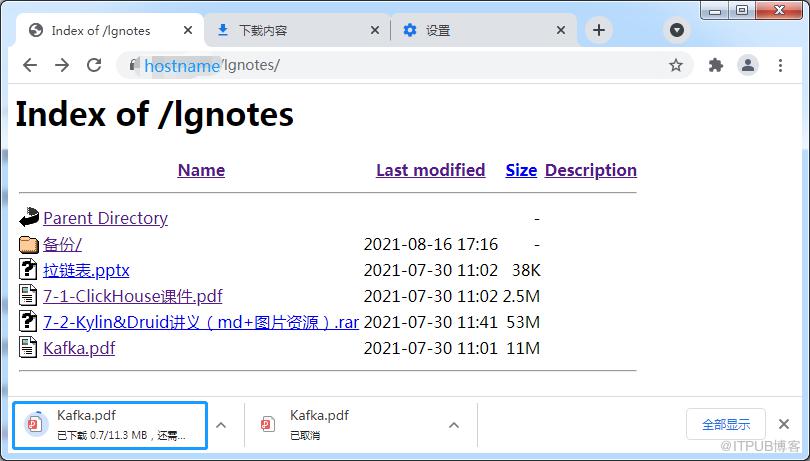Click the 2021-07-30 11:41 date text

pos(431,321)
